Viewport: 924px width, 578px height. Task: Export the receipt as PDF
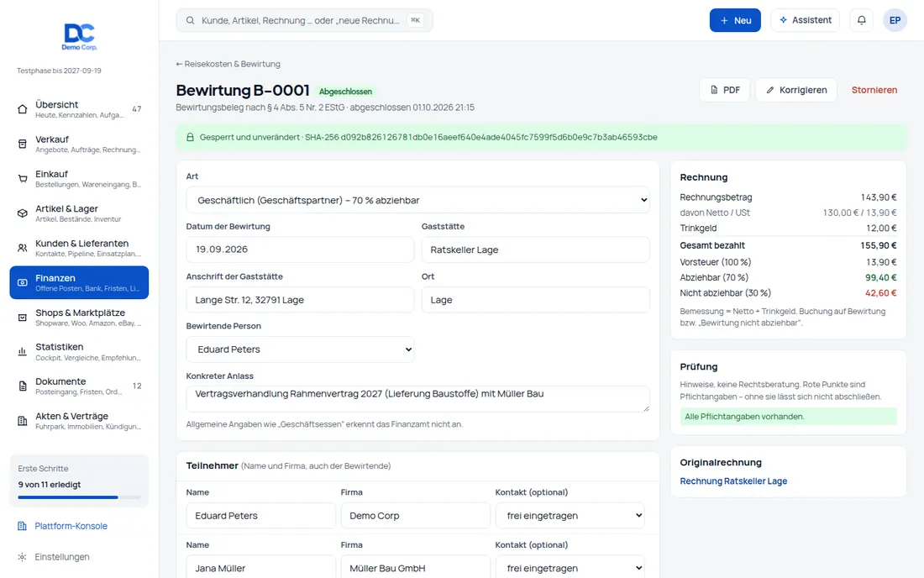[725, 90]
